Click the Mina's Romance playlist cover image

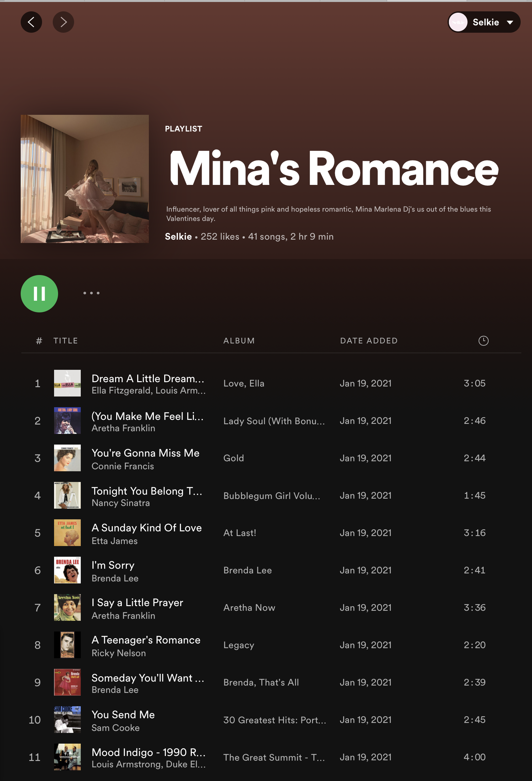tap(85, 179)
